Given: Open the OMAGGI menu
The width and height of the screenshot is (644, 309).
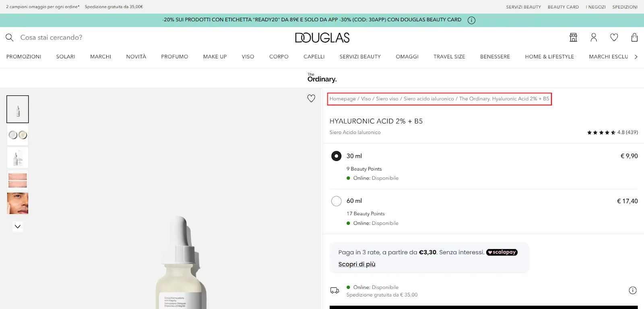Looking at the screenshot, I should tap(407, 57).
